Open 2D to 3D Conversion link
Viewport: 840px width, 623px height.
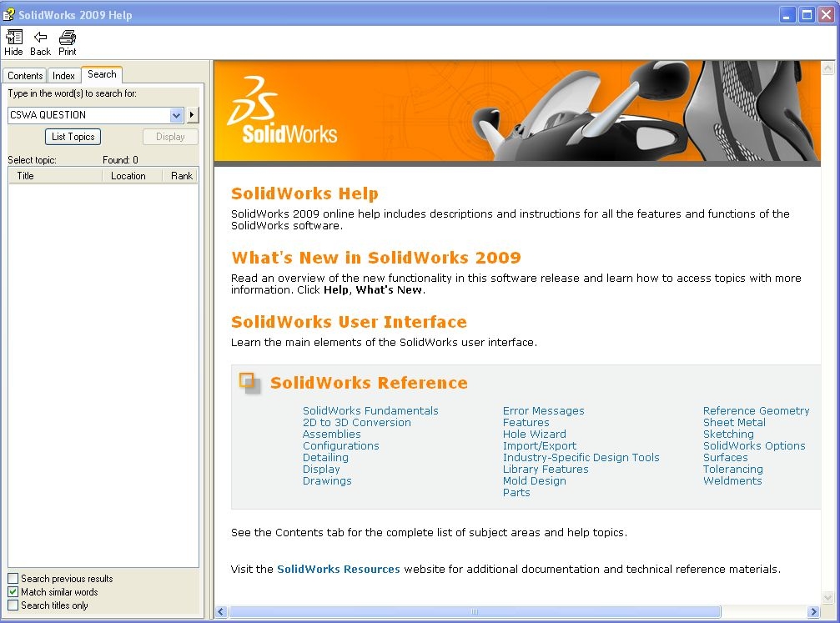(357, 423)
